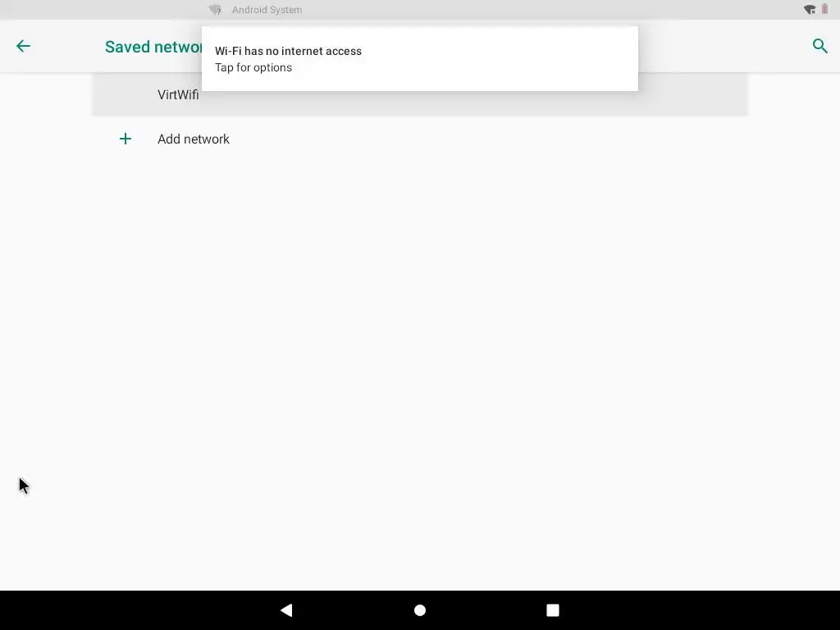840x630 pixels.
Task: Go back using the arrow in header
Action: click(x=23, y=46)
